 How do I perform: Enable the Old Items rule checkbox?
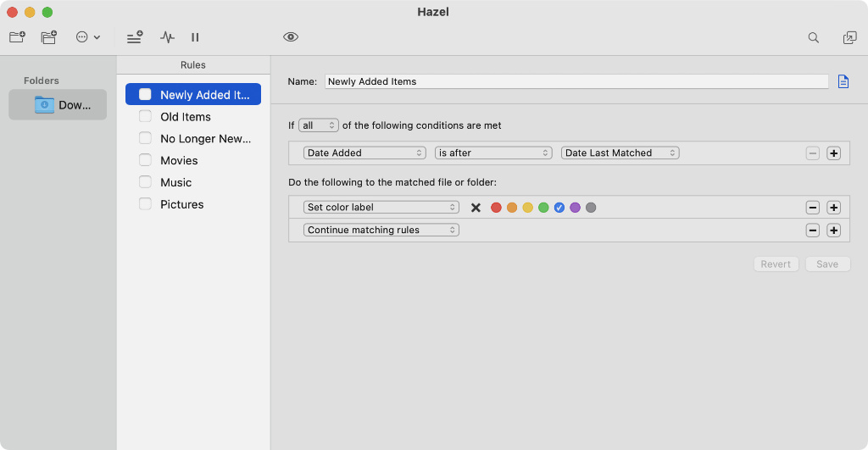145,117
